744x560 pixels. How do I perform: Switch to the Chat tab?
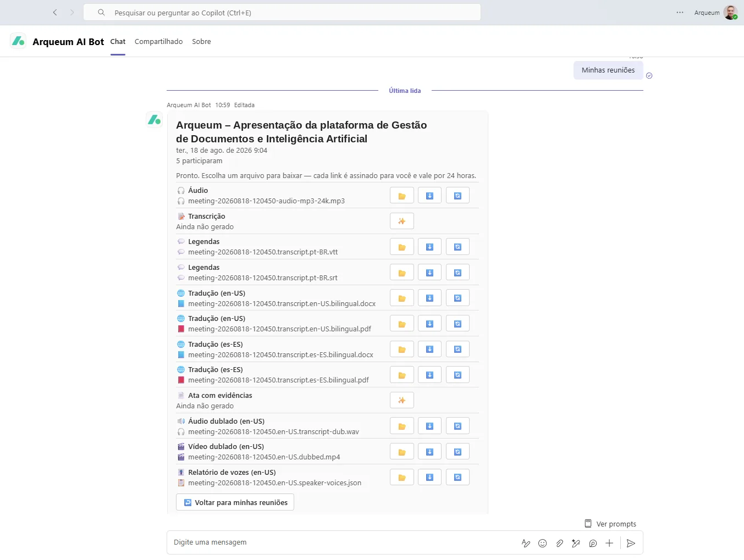(118, 41)
